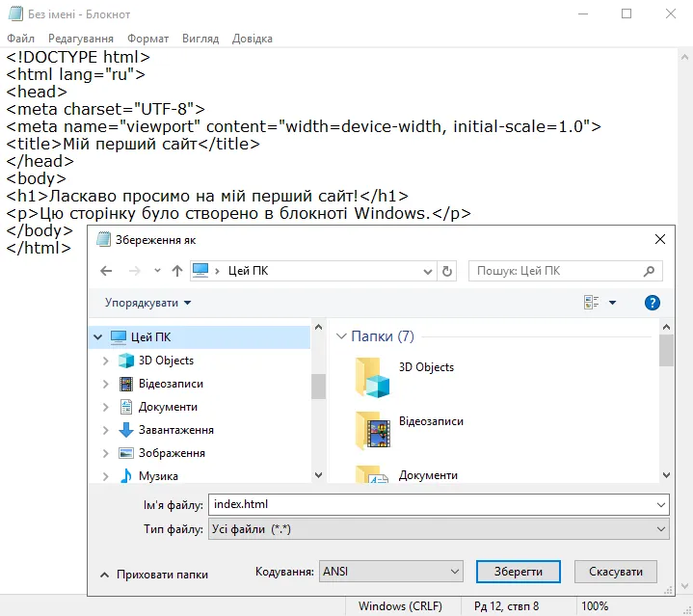
Task: Click the Back arrow in save dialog
Action: pos(106,271)
